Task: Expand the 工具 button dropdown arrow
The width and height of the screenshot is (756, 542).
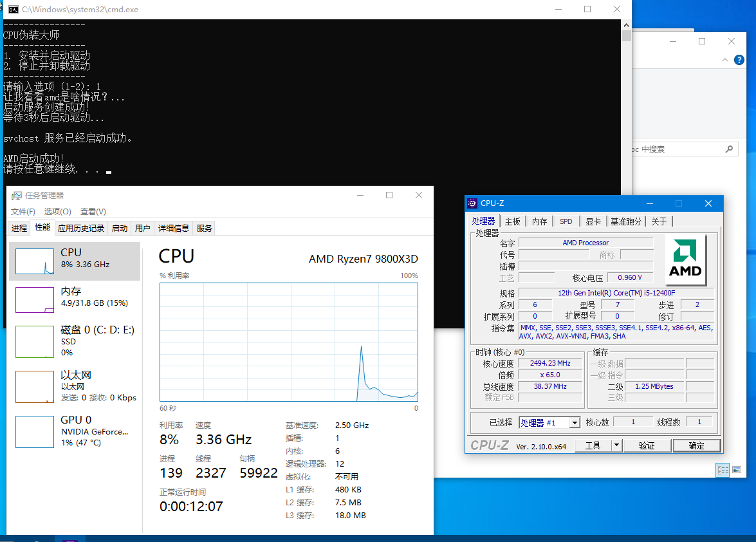Action: (x=616, y=445)
